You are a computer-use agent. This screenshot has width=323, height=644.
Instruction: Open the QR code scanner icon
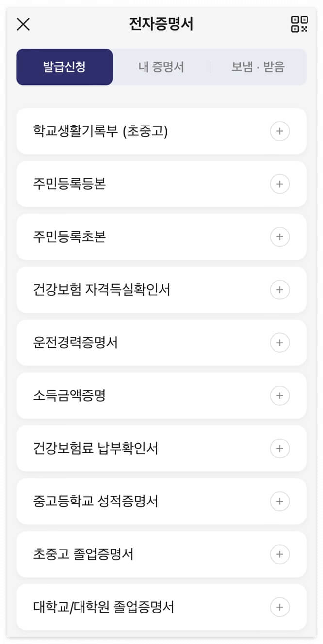tap(301, 24)
